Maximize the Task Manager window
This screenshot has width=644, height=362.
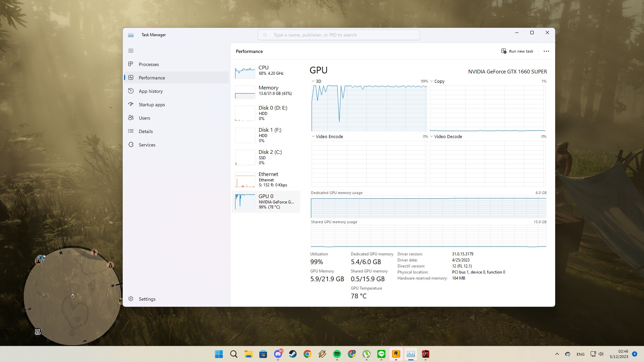coord(532,33)
